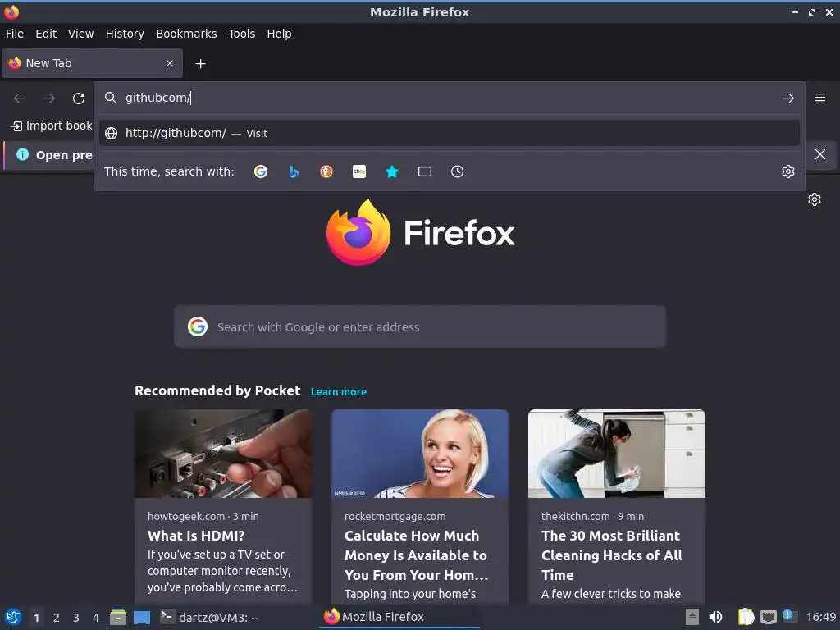The width and height of the screenshot is (840, 630).
Task: Go forward using the forward arrow
Action: 49,98
